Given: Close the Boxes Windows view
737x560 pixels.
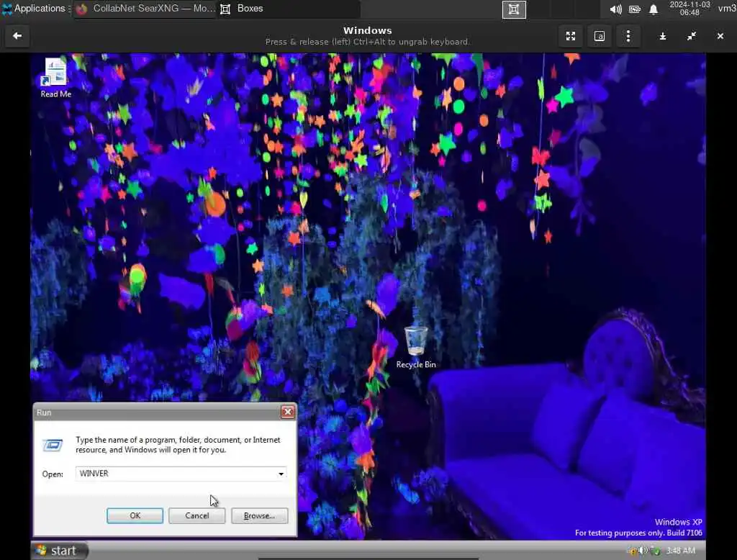Looking at the screenshot, I should click(x=720, y=36).
